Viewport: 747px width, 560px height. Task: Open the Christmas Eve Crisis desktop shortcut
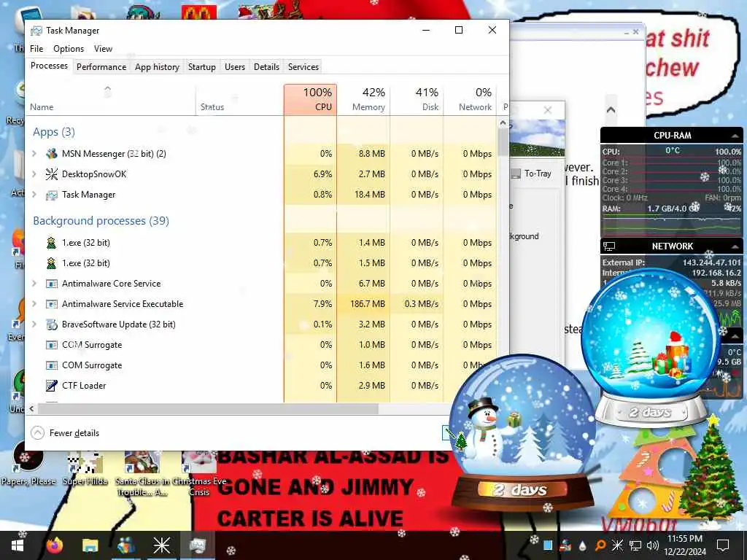point(199,474)
